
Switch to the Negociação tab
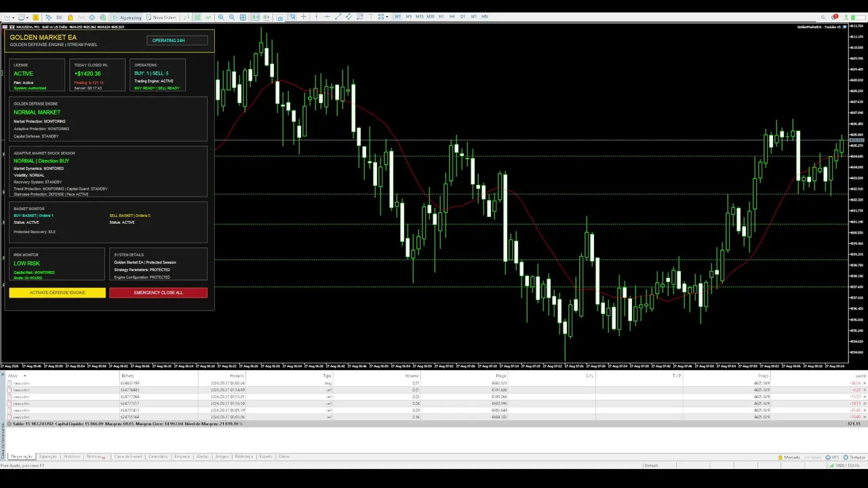coord(22,456)
